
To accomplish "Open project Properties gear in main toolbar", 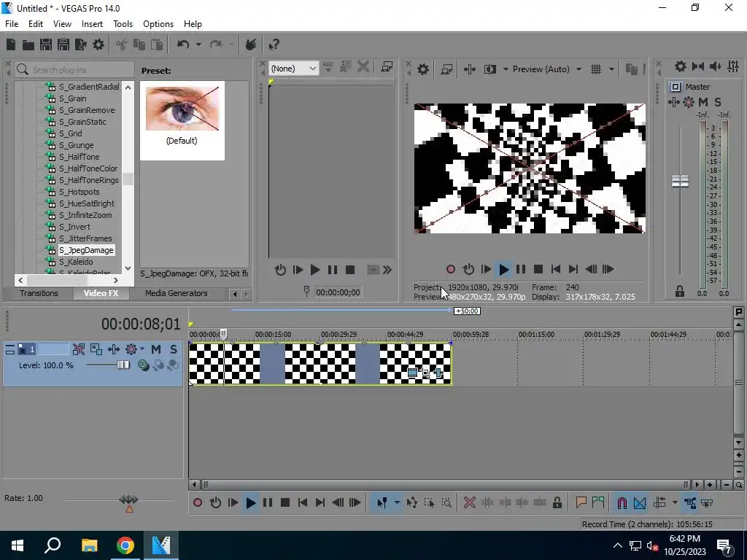I will [x=98, y=44].
